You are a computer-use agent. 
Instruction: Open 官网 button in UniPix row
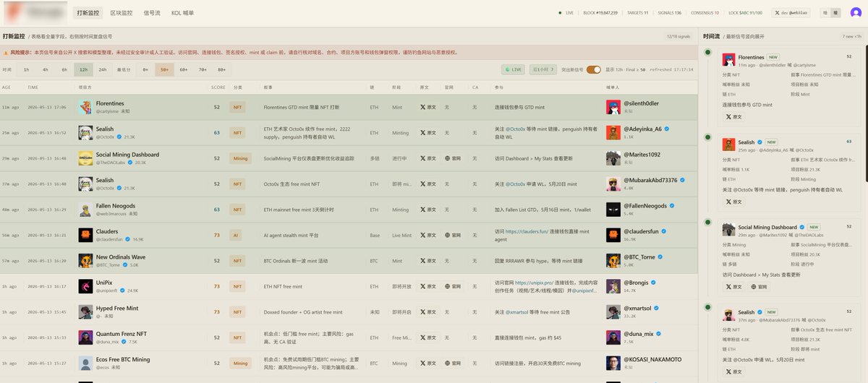[x=453, y=286]
